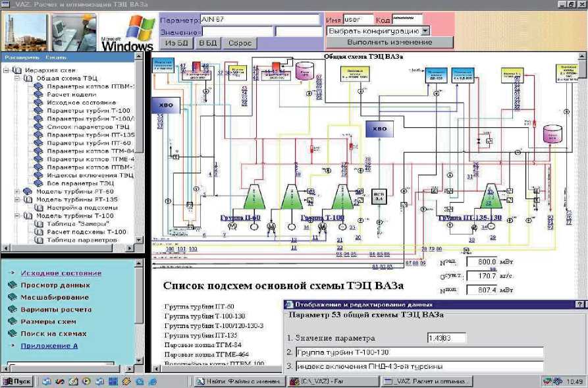588x388 pixels.
Task: Click help button on data editing dialog
Action: coord(579,304)
